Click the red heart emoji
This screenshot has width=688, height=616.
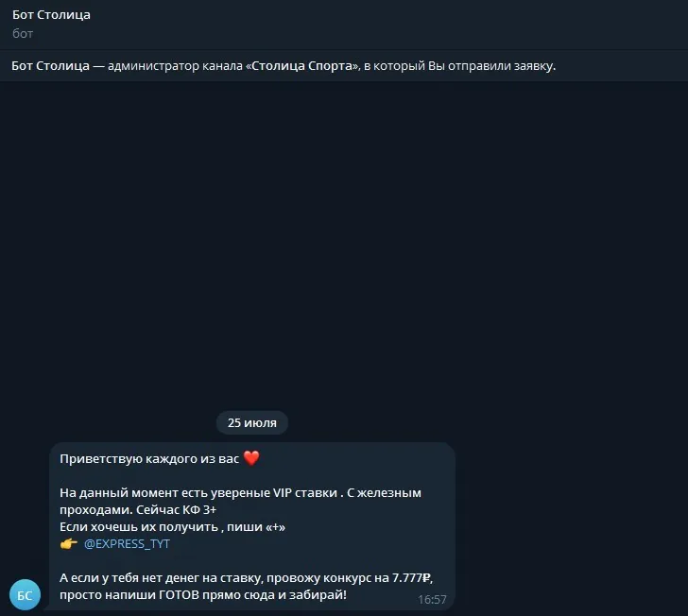[x=251, y=458]
